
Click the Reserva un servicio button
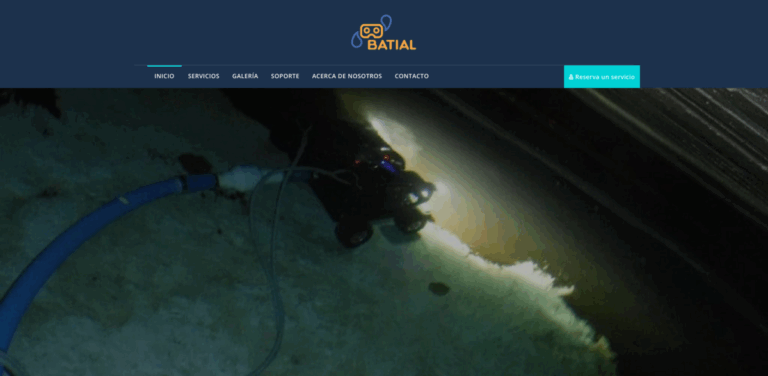601,77
